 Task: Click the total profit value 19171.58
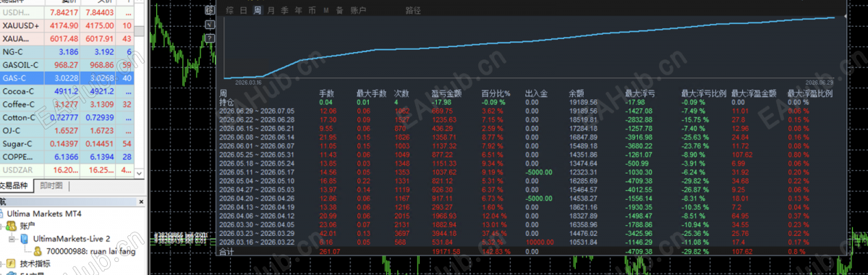click(446, 251)
